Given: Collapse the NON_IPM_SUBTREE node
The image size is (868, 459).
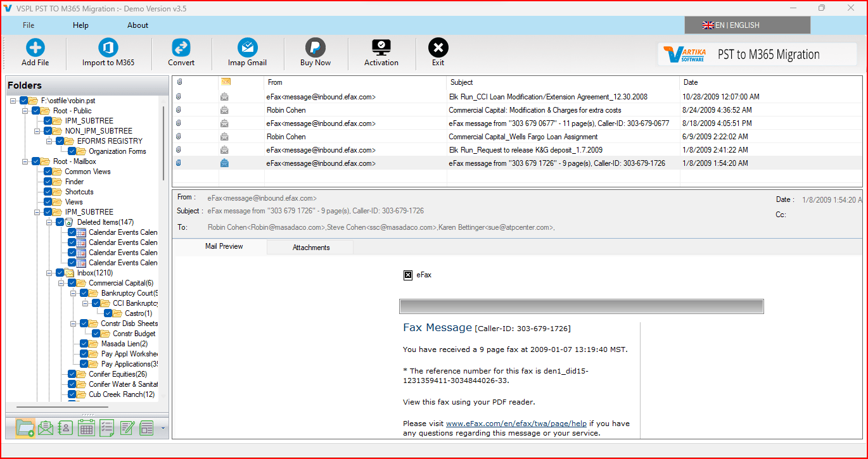Looking at the screenshot, I should tap(37, 131).
